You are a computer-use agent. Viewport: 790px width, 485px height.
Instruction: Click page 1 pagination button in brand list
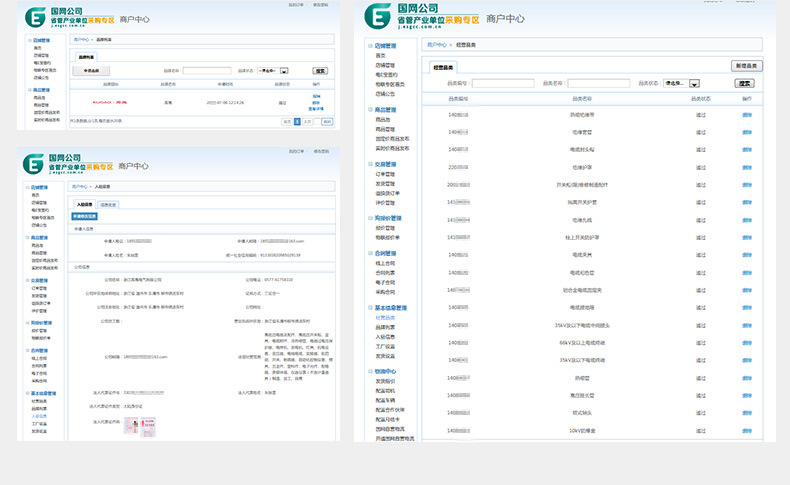297,121
